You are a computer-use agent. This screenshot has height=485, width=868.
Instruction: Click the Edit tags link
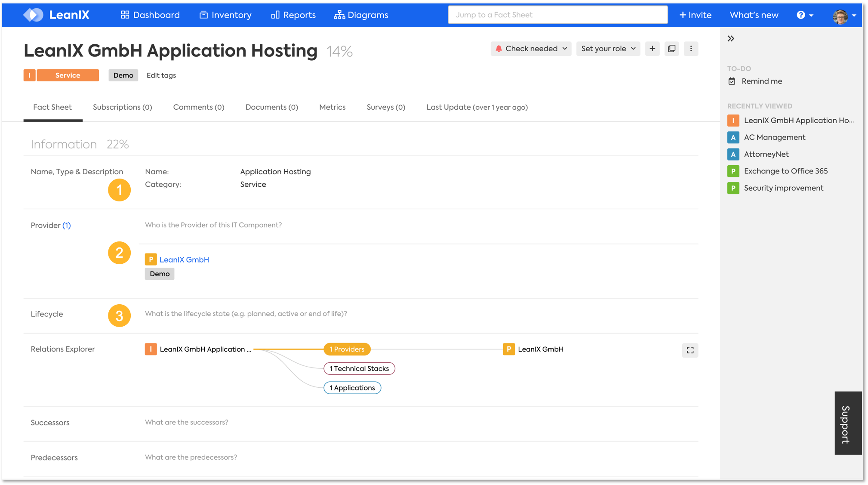click(161, 75)
